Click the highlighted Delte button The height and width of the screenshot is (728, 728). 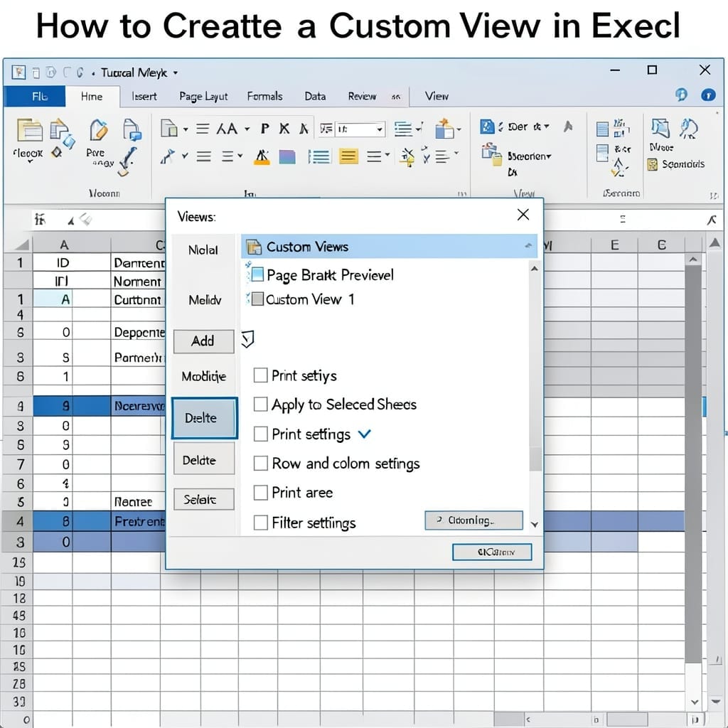coord(204,418)
